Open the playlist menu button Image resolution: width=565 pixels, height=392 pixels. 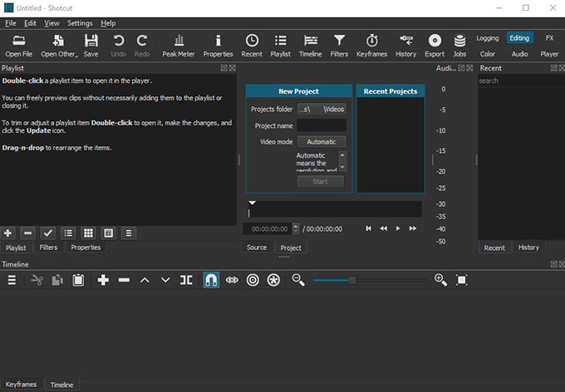129,233
